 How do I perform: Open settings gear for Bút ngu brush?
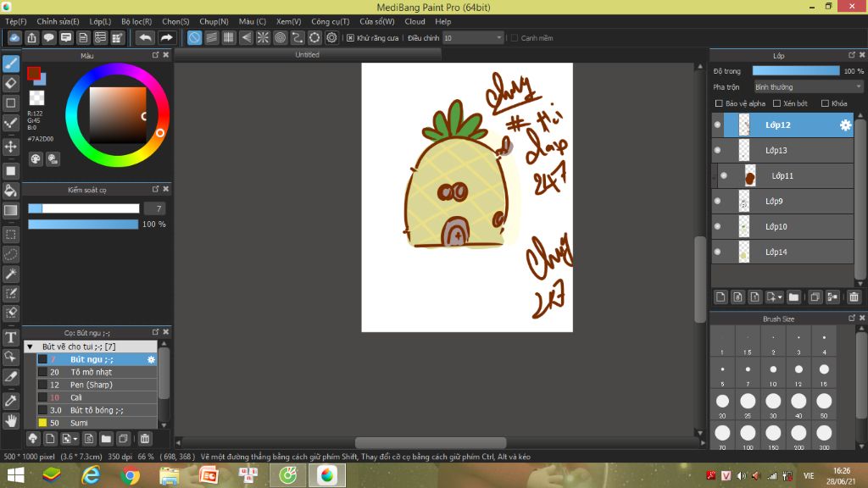(151, 359)
